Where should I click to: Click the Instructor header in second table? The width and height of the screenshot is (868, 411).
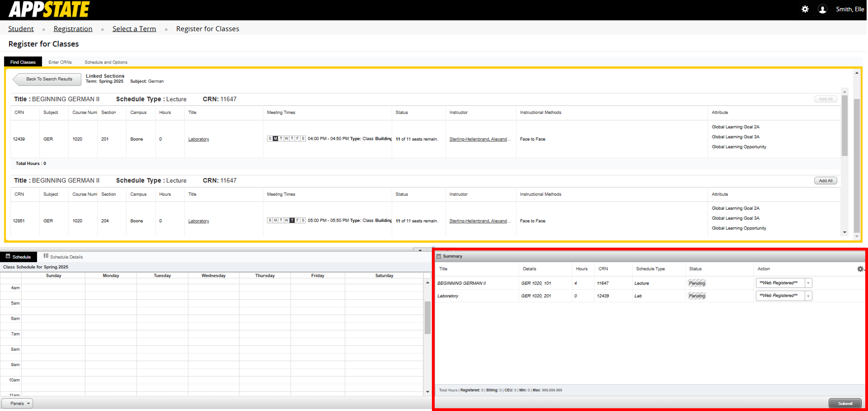[458, 194]
